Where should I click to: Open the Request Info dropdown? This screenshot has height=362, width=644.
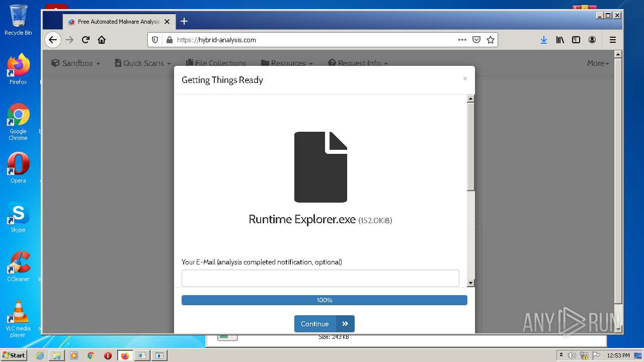358,63
